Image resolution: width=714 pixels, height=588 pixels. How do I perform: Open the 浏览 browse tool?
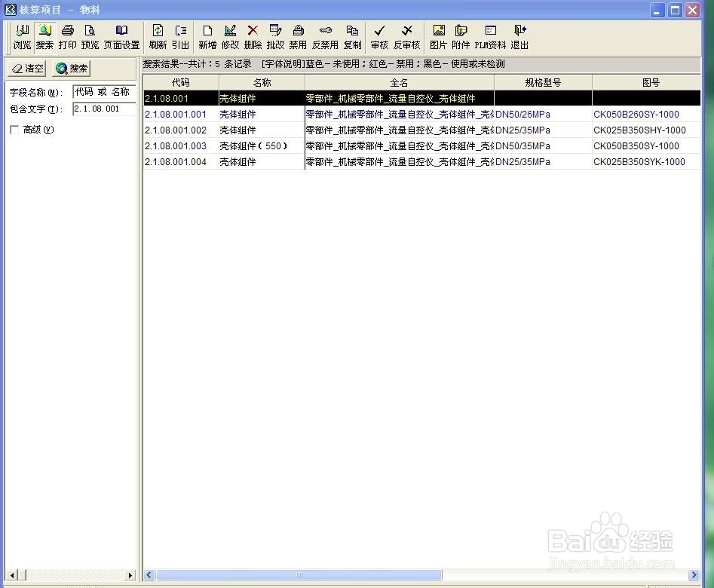point(22,38)
